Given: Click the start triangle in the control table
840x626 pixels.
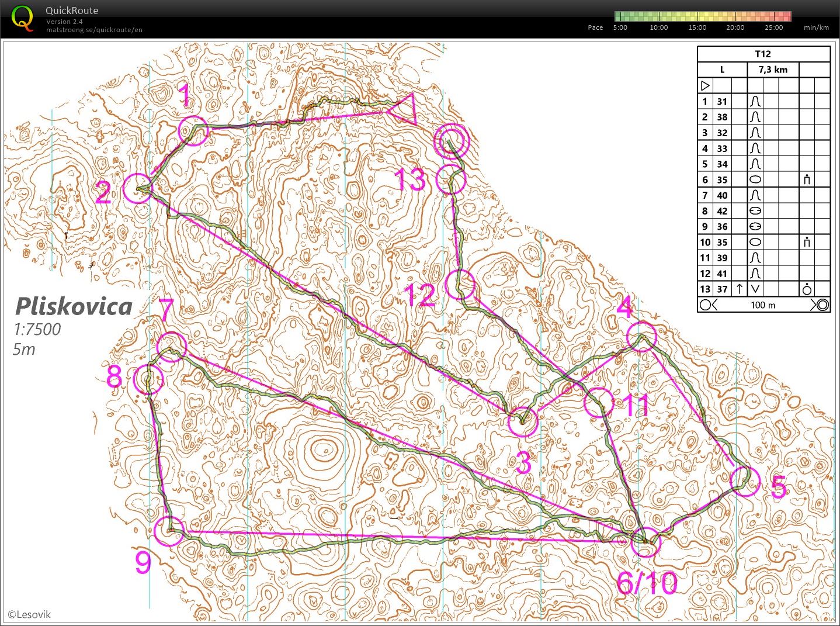Looking at the screenshot, I should tap(705, 85).
